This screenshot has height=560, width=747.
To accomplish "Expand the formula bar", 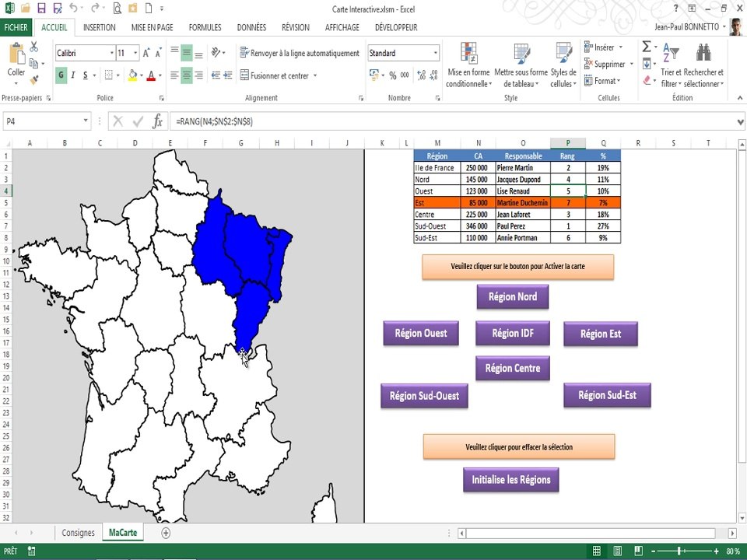I will [x=740, y=122].
